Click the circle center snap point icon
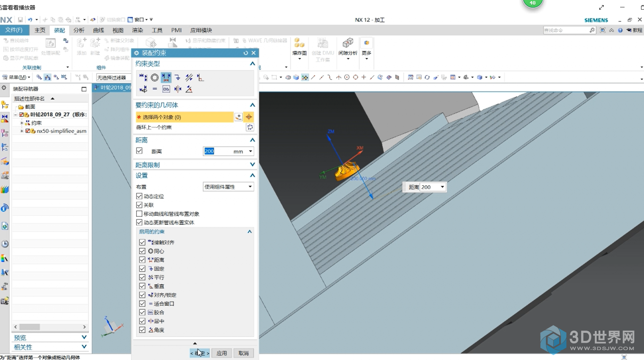This screenshot has height=360, width=644. click(x=347, y=77)
